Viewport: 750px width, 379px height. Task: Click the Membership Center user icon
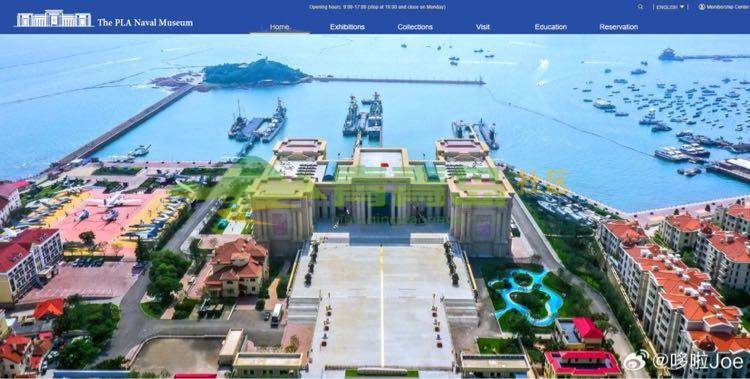702,7
